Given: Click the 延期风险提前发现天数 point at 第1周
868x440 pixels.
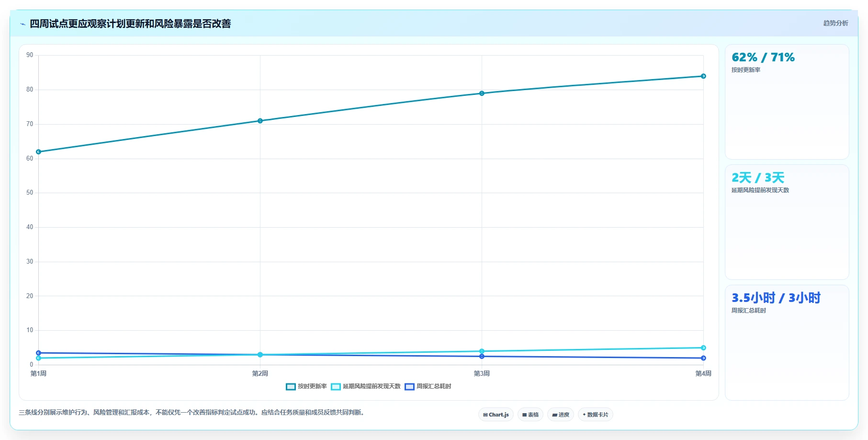Looking at the screenshot, I should tap(39, 358).
